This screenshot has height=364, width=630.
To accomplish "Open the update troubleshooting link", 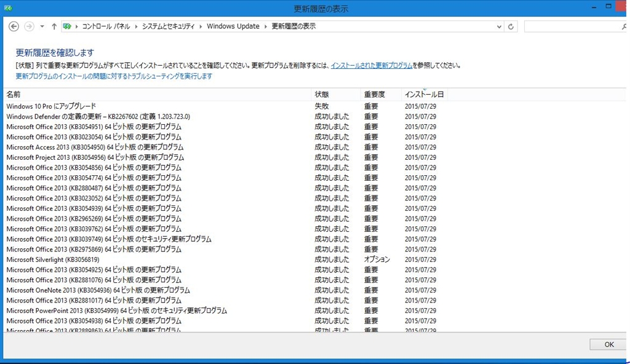I will 114,76.
